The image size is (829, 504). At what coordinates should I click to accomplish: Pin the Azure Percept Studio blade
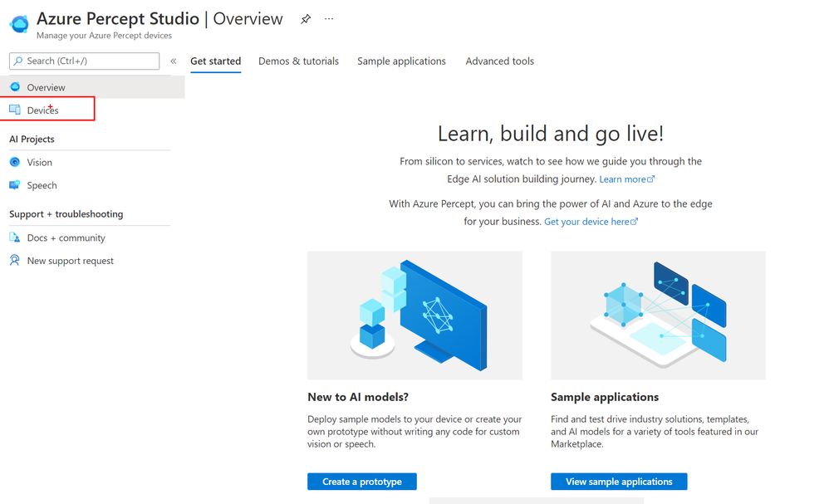tap(306, 20)
